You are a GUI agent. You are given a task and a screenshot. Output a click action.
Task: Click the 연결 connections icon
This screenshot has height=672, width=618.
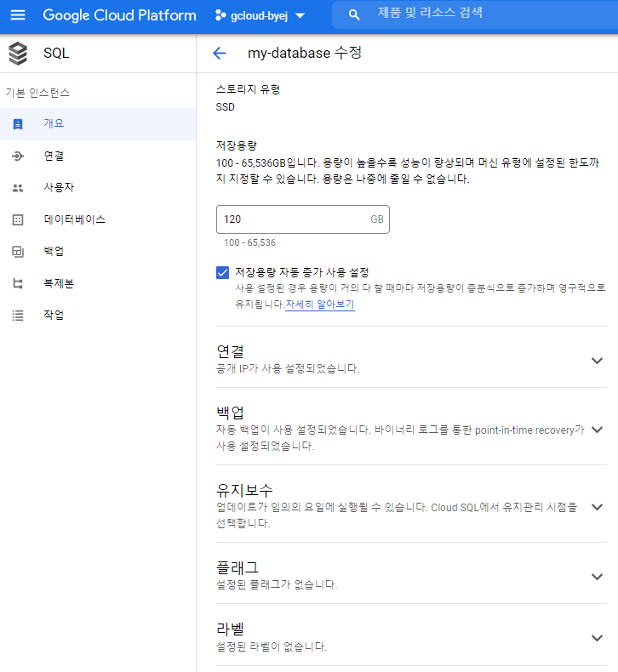coord(18,156)
